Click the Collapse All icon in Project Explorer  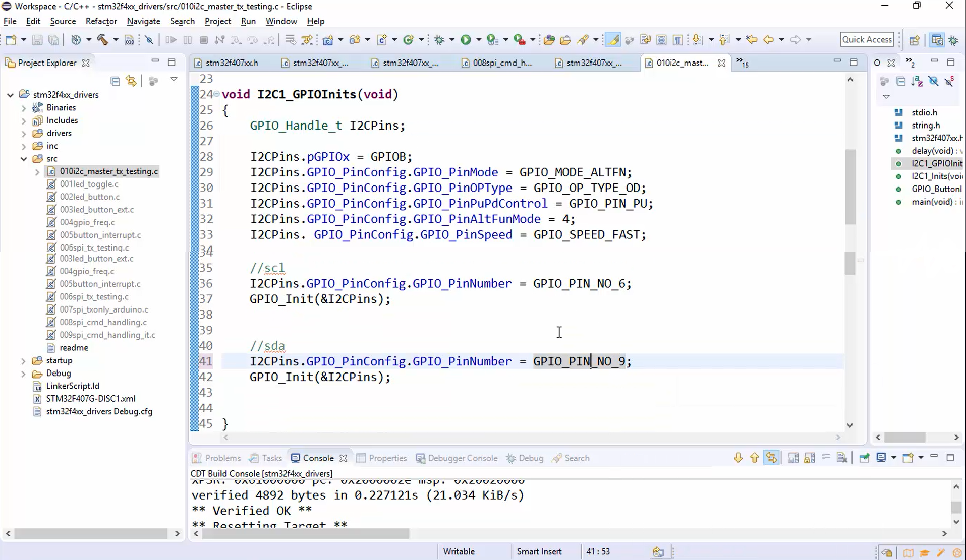tap(115, 81)
